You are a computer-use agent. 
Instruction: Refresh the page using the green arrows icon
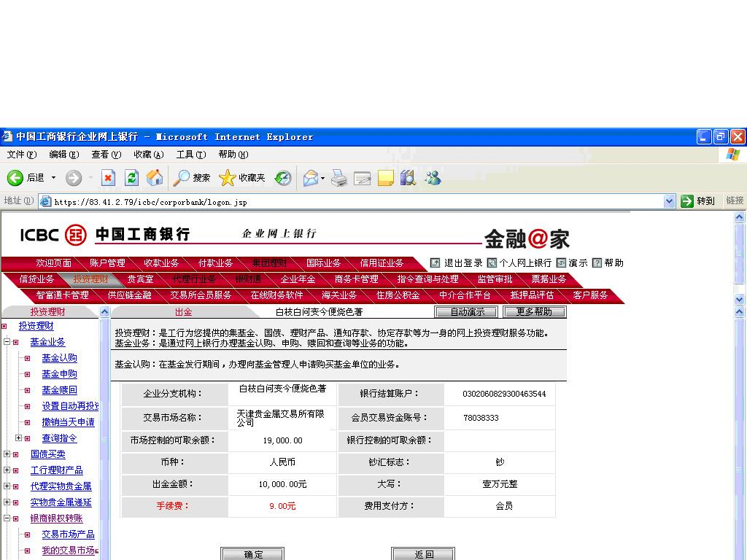(x=131, y=178)
